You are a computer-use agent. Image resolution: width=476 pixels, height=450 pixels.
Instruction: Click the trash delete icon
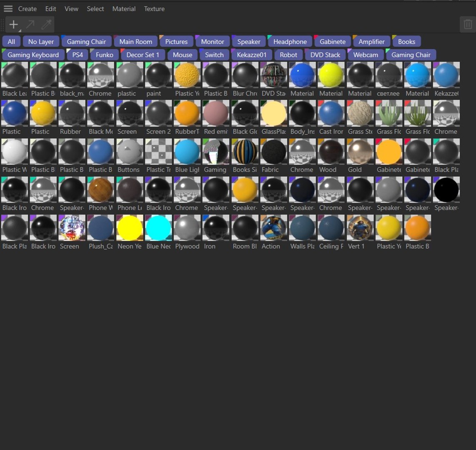468,24
